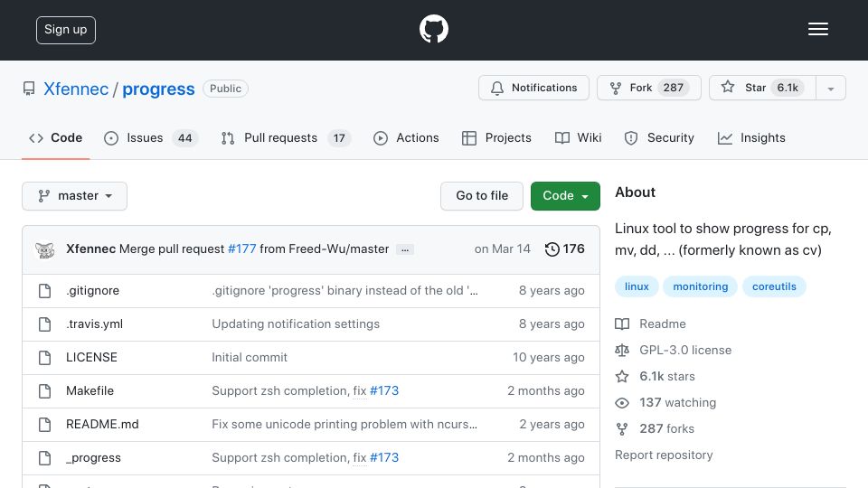Click the Sign up button
The image size is (868, 488).
click(x=66, y=30)
